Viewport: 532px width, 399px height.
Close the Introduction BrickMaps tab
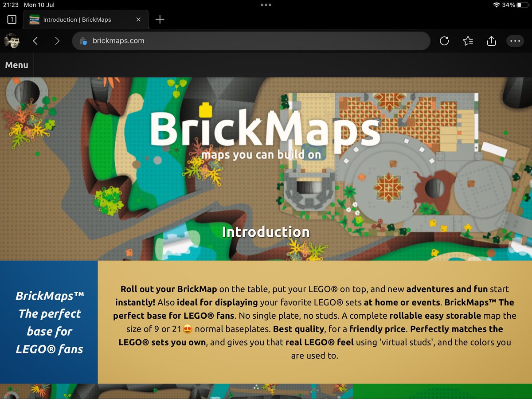(x=138, y=20)
